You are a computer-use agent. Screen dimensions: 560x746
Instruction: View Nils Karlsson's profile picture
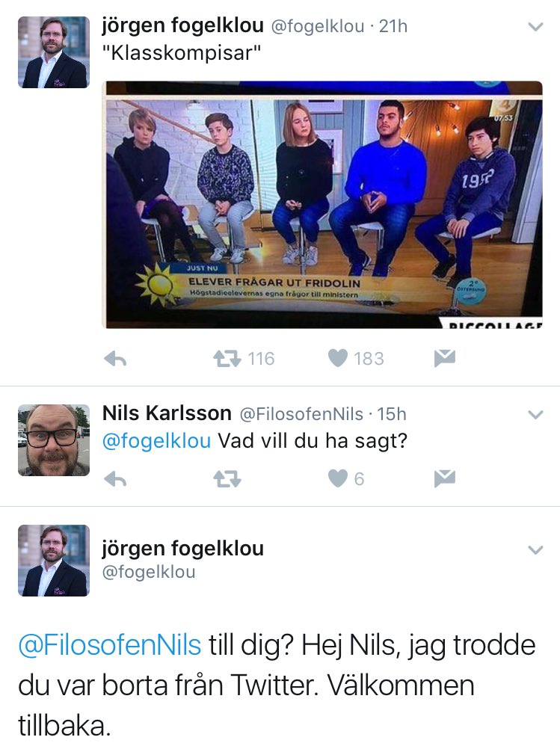[54, 440]
